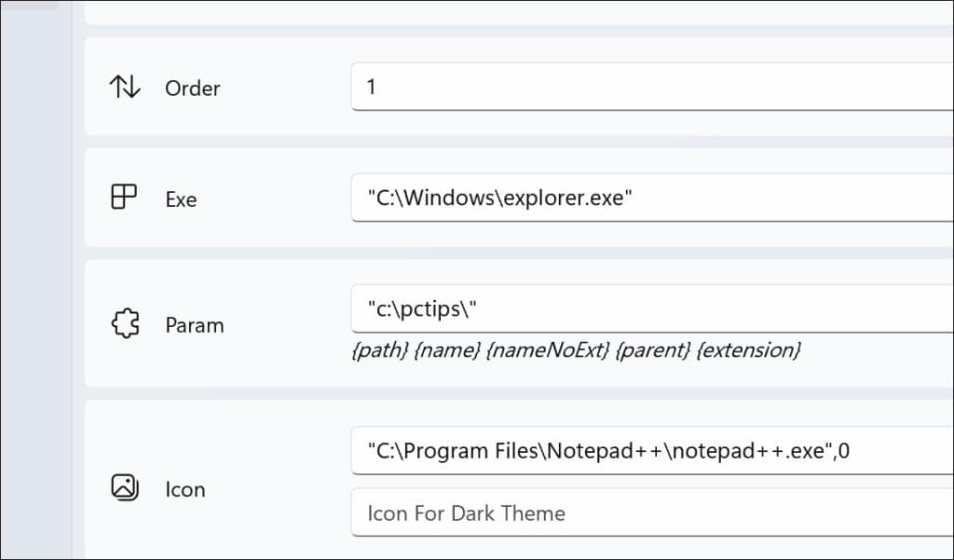Focus the Order input containing 1
This screenshot has height=560, width=954.
(652, 88)
